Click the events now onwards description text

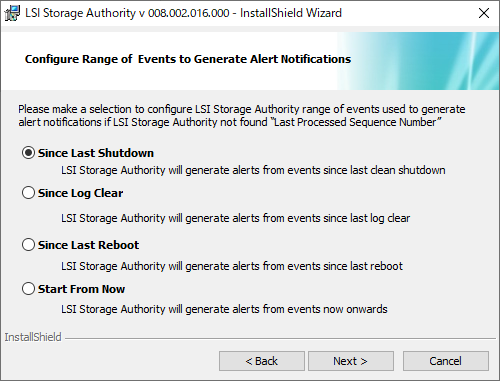pos(224,309)
